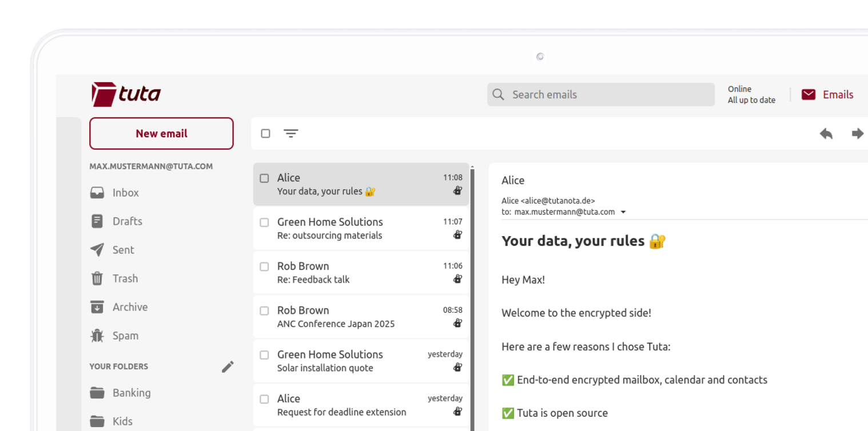This screenshot has height=431, width=868.
Task: Click the Tuta logo icon
Action: click(x=103, y=94)
